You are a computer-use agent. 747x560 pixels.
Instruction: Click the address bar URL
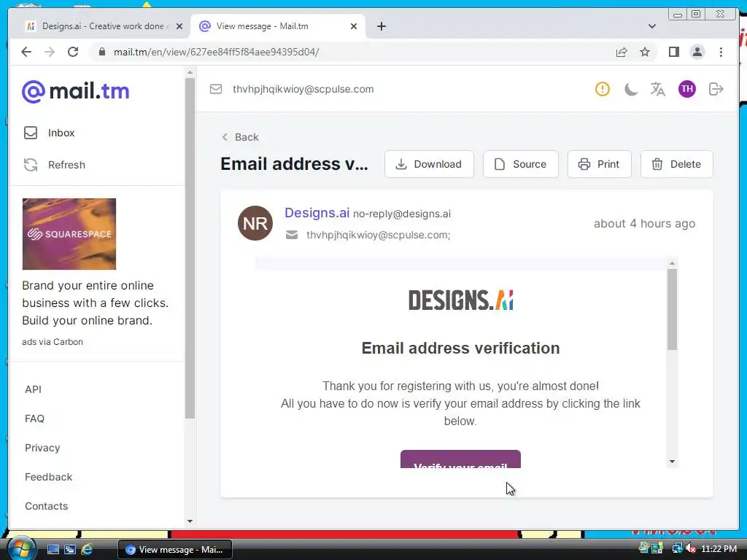[x=216, y=52]
